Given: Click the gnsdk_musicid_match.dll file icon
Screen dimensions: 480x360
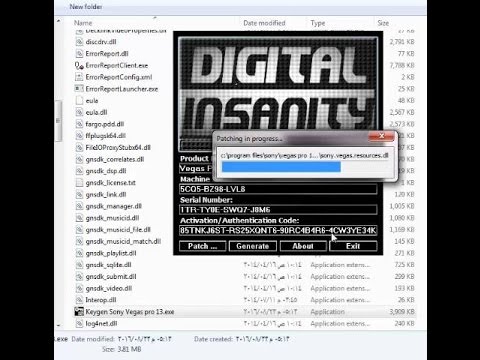Looking at the screenshot, I should pyautogui.click(x=79, y=241).
